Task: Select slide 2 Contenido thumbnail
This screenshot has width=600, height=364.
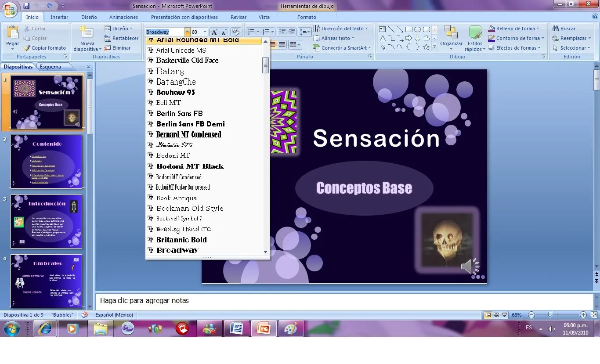Action: (46, 162)
